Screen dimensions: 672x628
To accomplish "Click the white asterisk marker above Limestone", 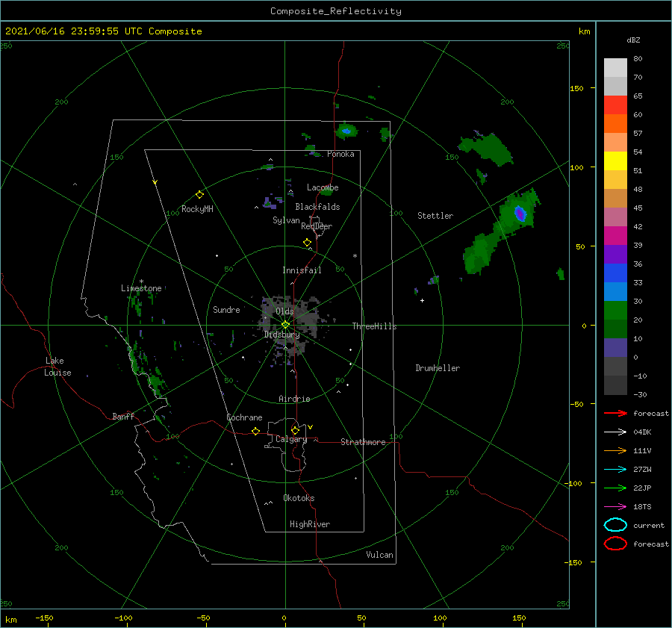I will (x=141, y=282).
